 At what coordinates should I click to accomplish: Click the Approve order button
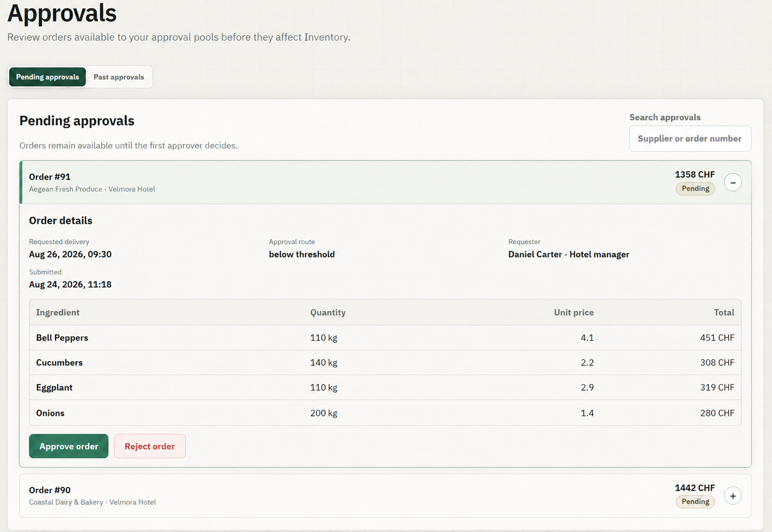click(68, 446)
